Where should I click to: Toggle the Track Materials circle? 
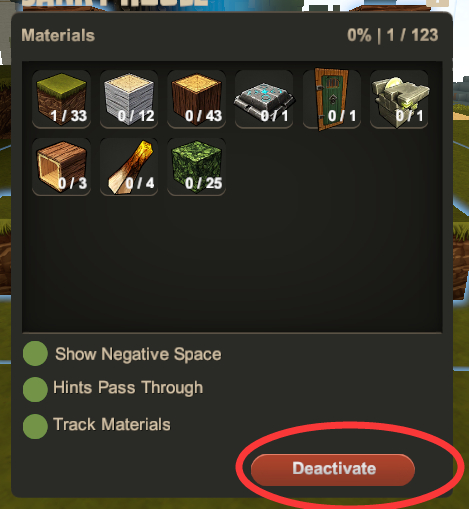35,426
